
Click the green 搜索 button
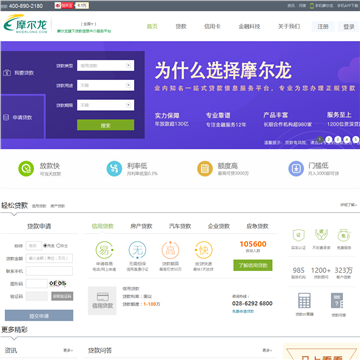pyautogui.click(x=105, y=125)
